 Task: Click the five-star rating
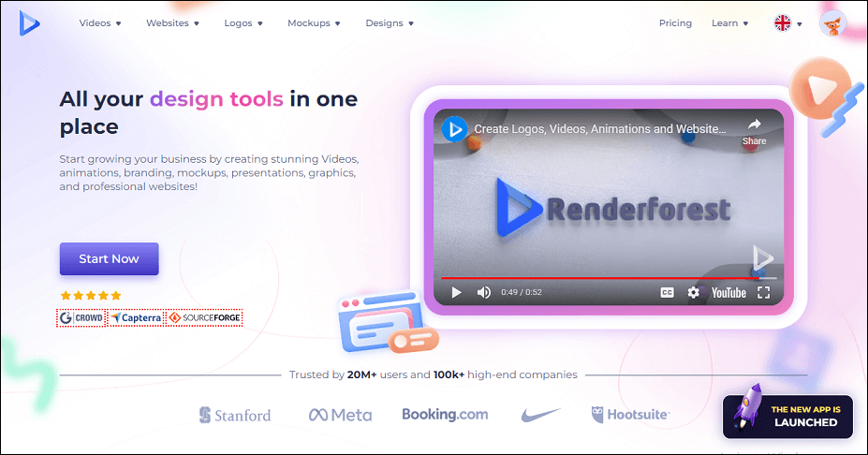pos(91,296)
